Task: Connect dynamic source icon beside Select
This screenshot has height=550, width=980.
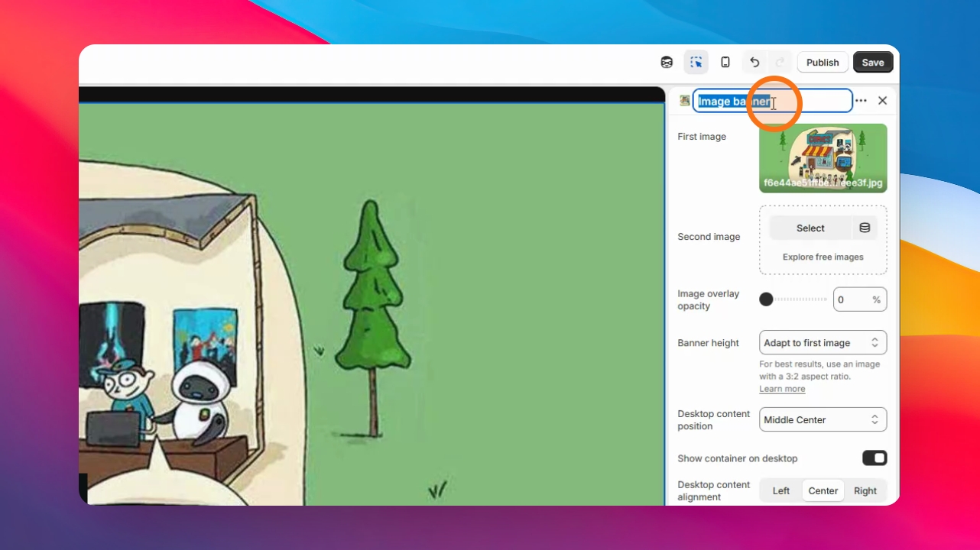Action: 865,228
